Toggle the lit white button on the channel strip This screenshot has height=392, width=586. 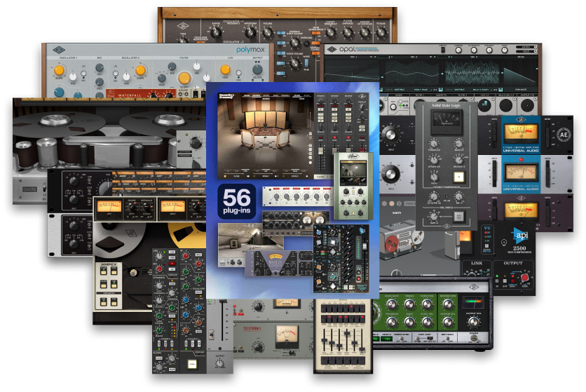(x=192, y=364)
